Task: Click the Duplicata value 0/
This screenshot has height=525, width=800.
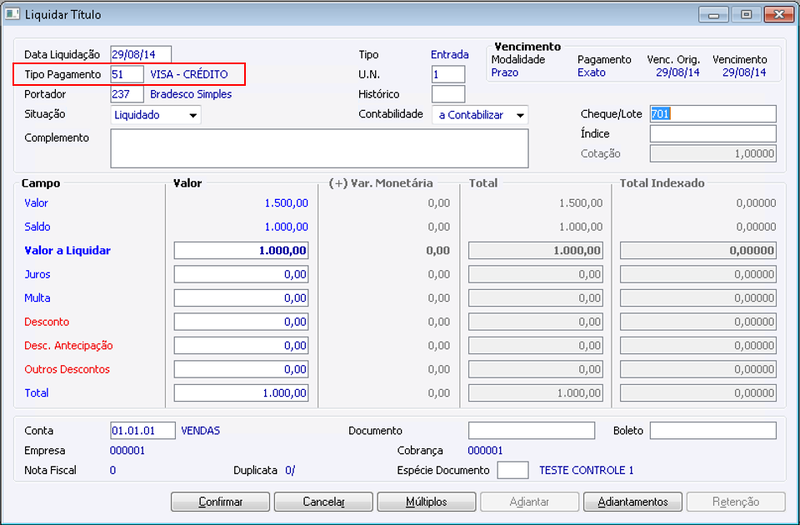Action: pos(290,470)
